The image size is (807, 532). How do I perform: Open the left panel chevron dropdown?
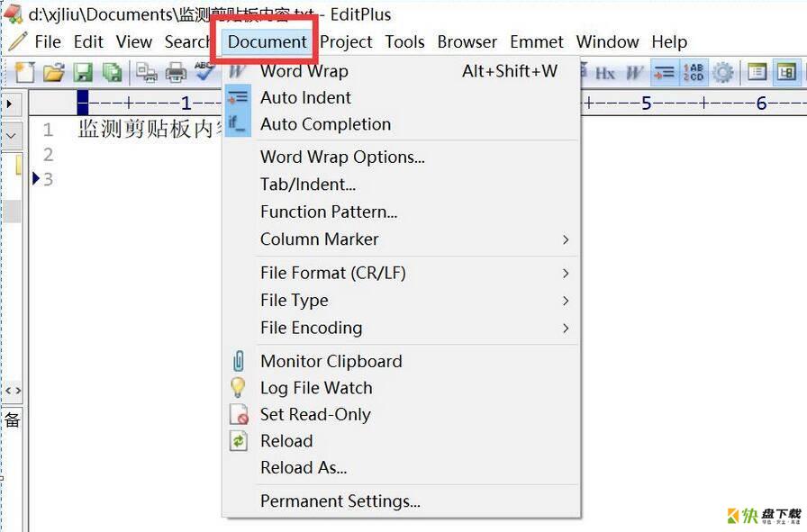(x=12, y=137)
